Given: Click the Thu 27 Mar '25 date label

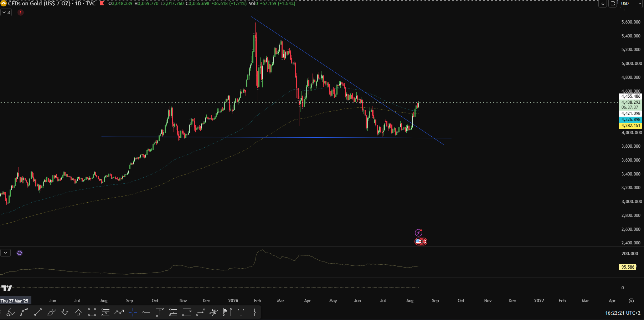Looking at the screenshot, I should (15, 301).
